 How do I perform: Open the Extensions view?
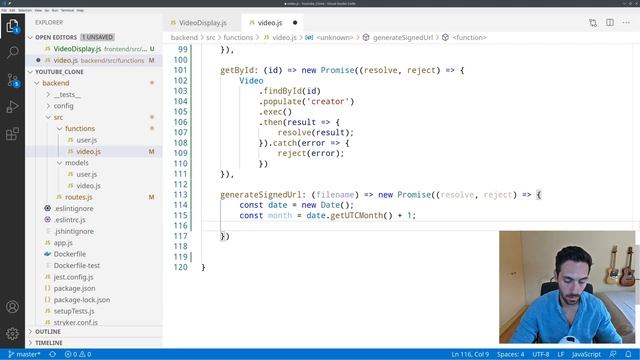(x=12, y=133)
